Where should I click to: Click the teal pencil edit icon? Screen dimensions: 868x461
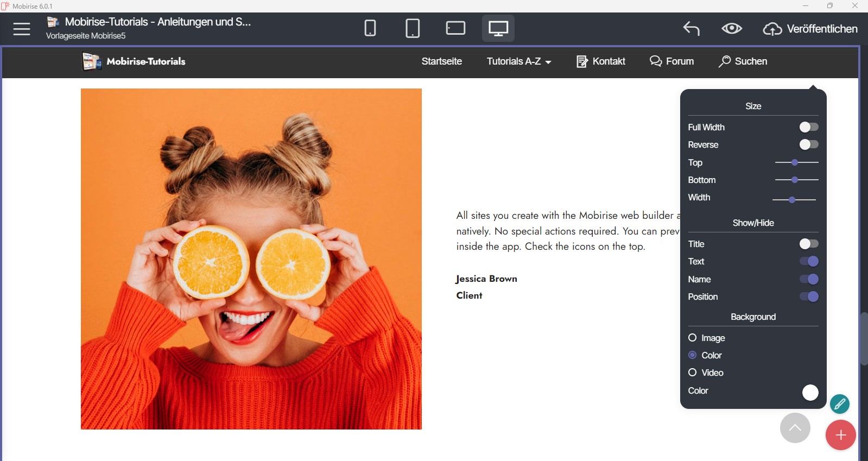(x=839, y=404)
